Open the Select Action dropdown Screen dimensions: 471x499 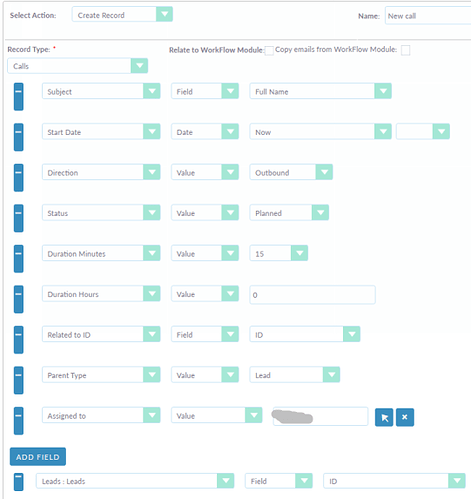tap(122, 15)
